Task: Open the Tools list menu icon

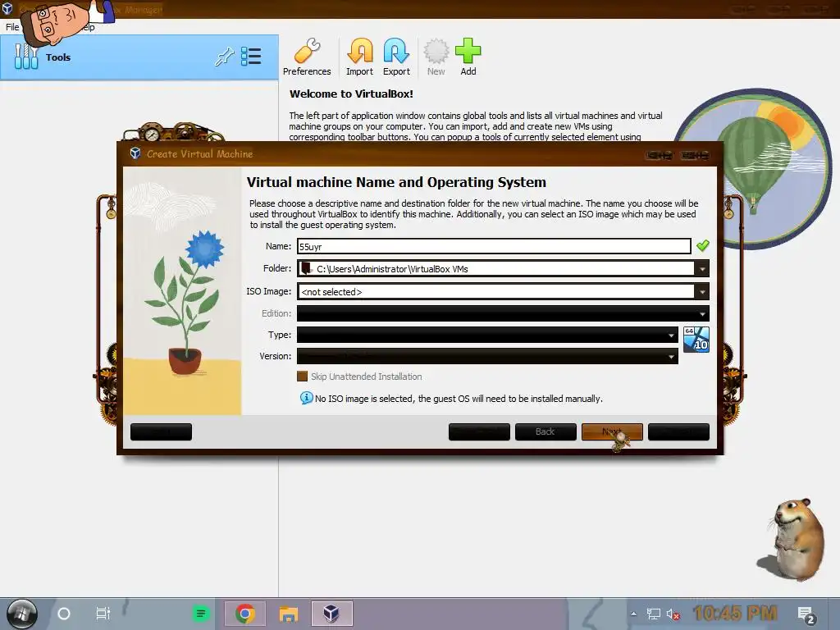Action: coord(251,57)
